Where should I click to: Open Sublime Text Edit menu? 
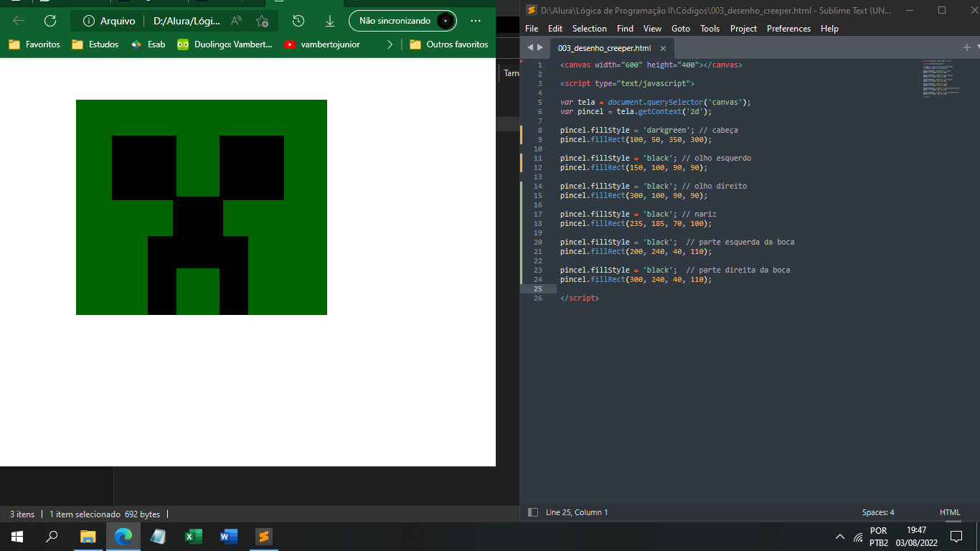pos(555,29)
